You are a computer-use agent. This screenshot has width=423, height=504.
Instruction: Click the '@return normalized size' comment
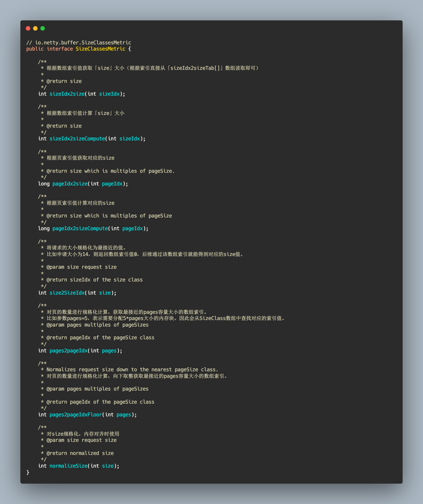click(80, 453)
